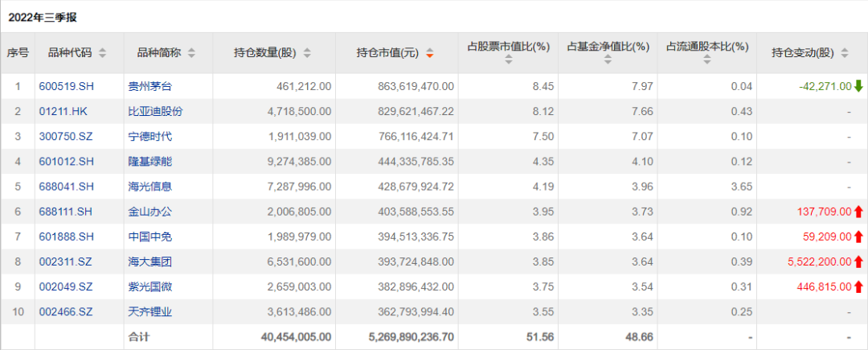Select 贵州茅台 stock value ratio 8.45
Screen dimensions: 868x350
(x=545, y=86)
